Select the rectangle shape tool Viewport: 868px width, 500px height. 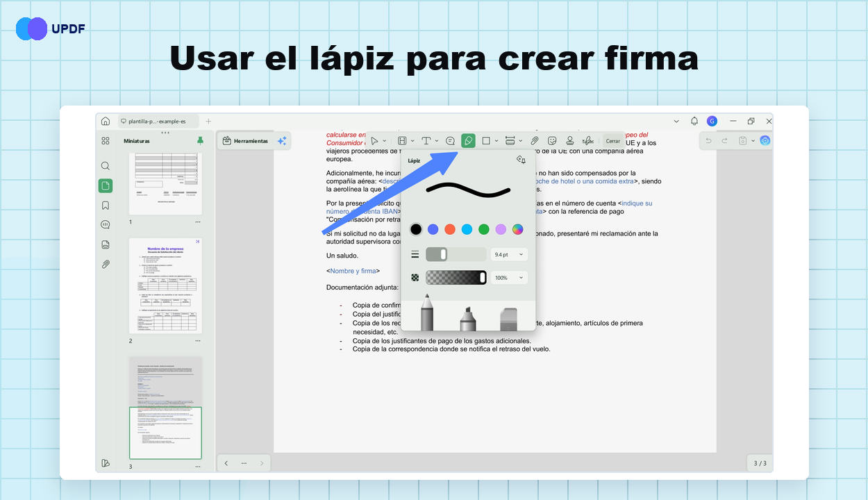tap(486, 141)
